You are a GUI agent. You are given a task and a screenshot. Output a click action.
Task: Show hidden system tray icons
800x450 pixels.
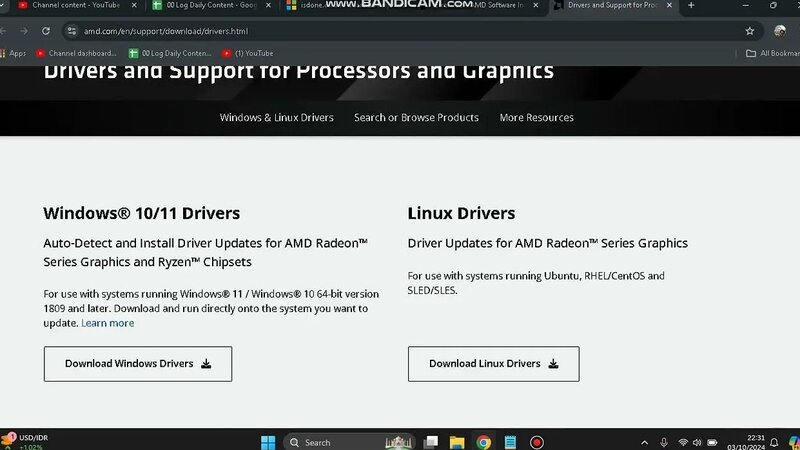[644, 443]
